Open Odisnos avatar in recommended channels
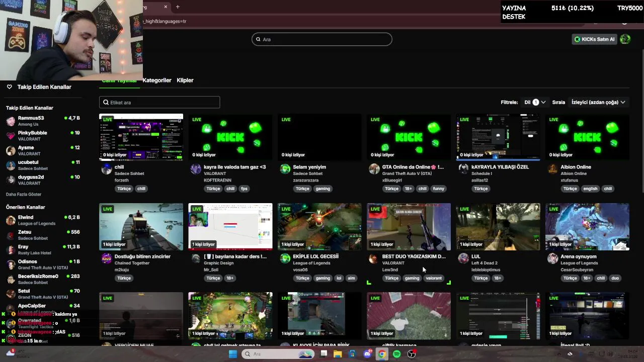 pos(11,264)
